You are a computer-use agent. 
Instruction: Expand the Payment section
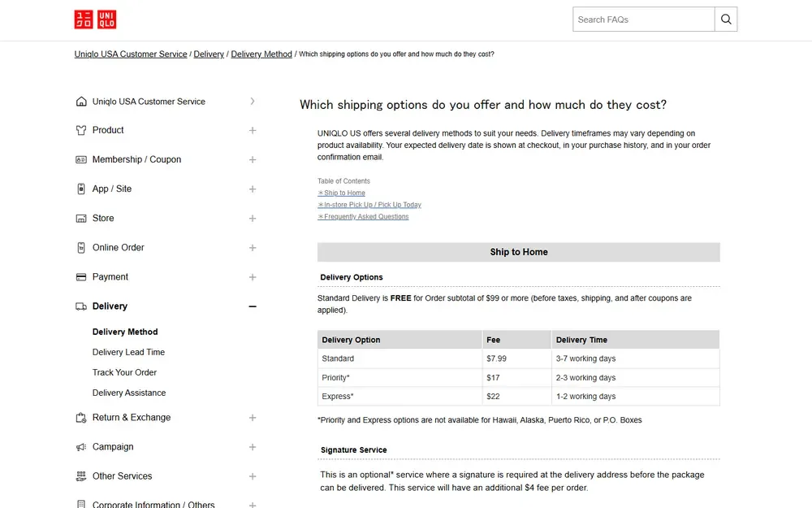coord(253,277)
